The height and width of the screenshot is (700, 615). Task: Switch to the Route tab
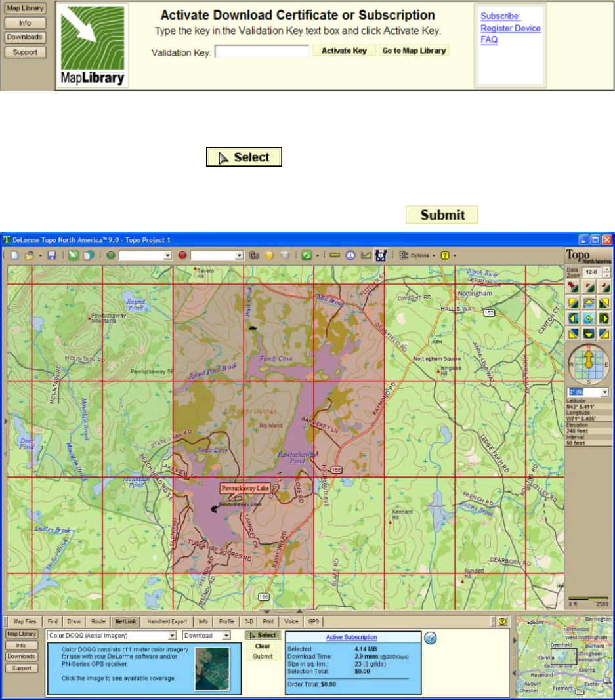[98, 621]
